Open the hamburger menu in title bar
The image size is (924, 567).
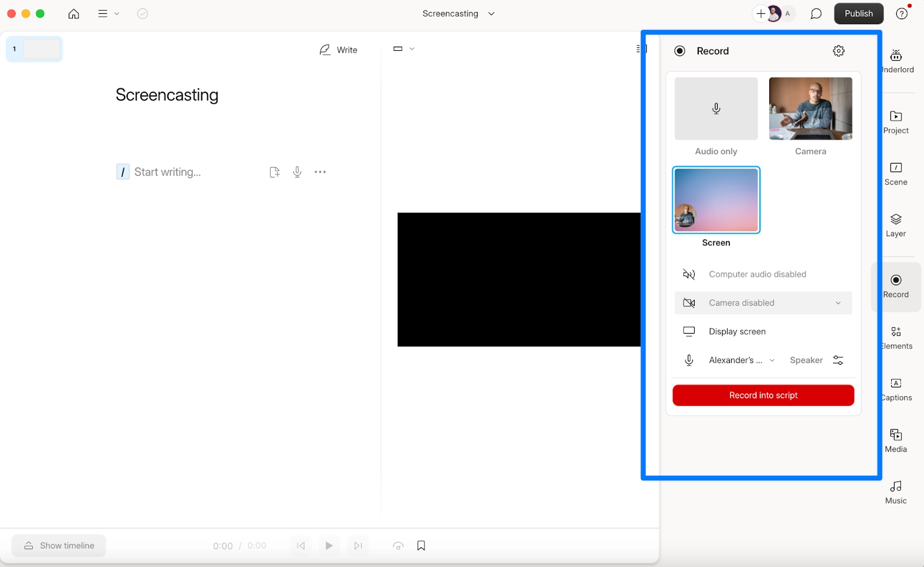108,14
